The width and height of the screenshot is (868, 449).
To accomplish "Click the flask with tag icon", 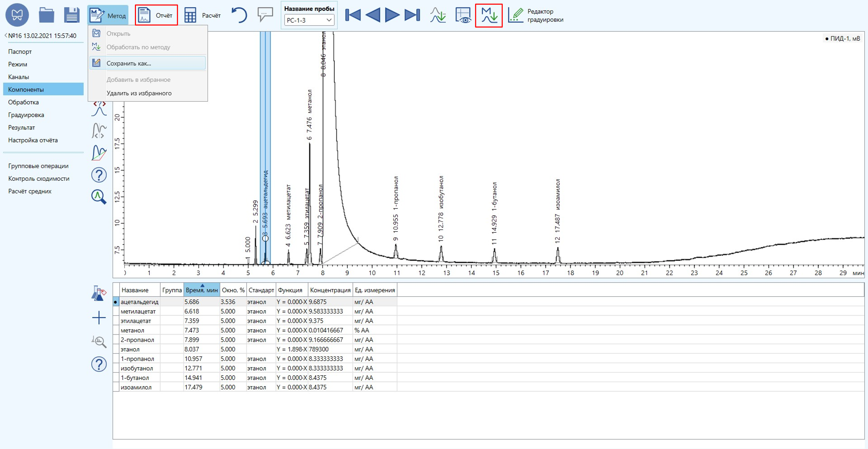I will pyautogui.click(x=99, y=294).
